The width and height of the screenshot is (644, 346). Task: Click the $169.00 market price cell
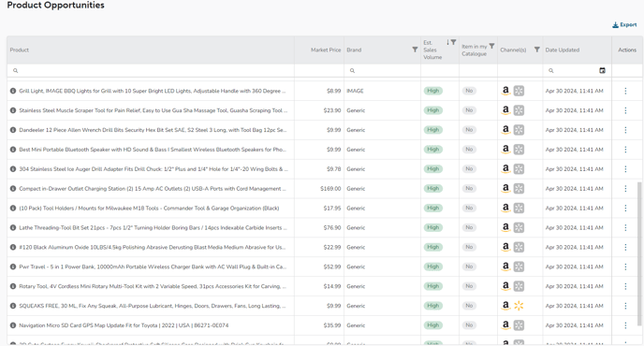point(330,189)
